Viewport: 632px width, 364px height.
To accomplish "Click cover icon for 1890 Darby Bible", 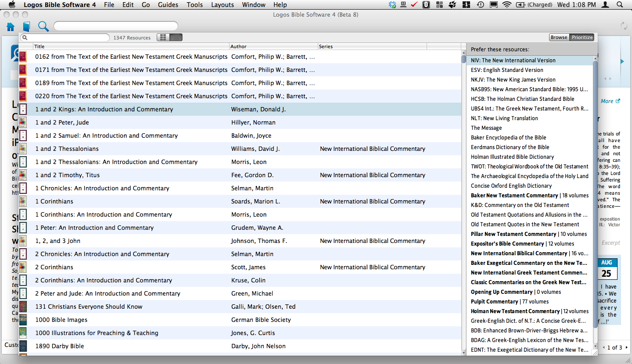I will (x=23, y=346).
